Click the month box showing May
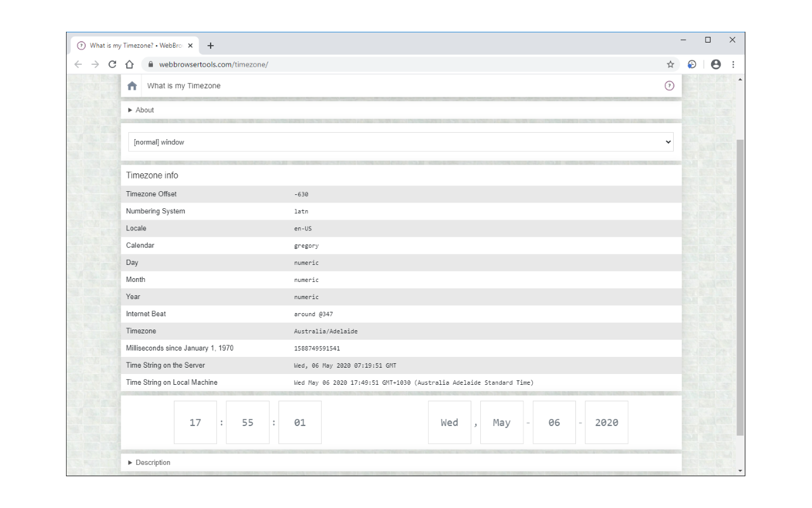 click(502, 422)
